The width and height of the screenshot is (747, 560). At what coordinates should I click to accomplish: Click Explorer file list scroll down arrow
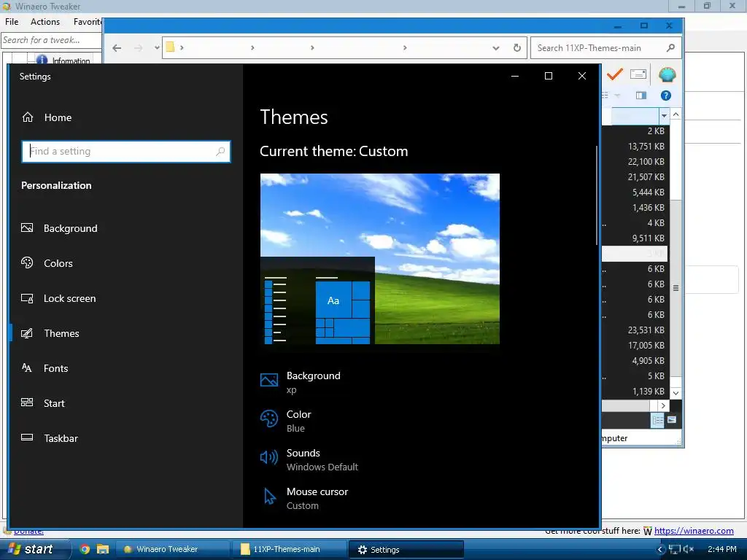676,393
